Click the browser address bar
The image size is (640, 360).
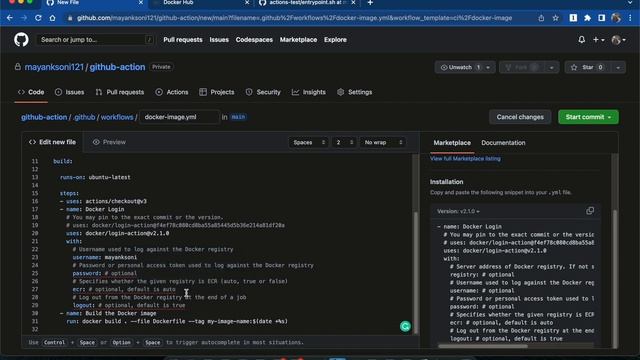tap(294, 18)
